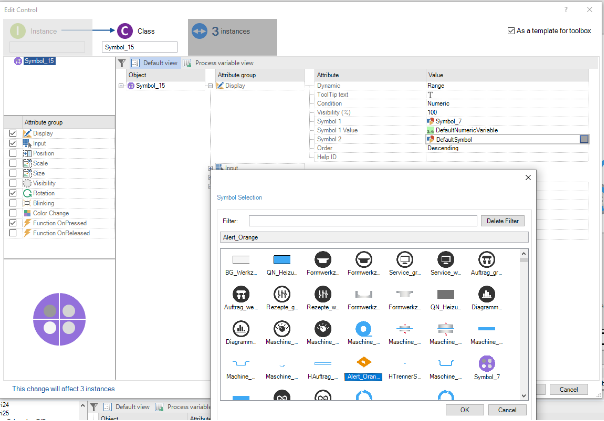This screenshot has height=421, width=604.
Task: Click the Alert_Orange selected name field
Action: 374,237
